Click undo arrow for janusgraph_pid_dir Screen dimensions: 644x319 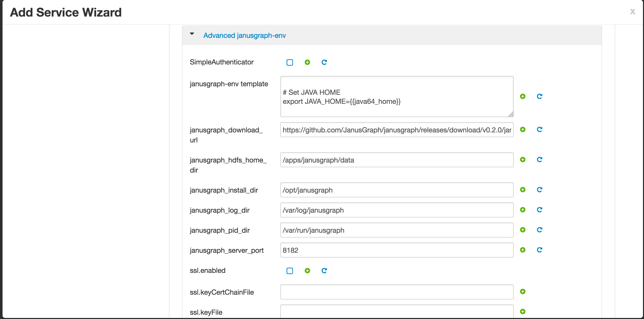540,230
